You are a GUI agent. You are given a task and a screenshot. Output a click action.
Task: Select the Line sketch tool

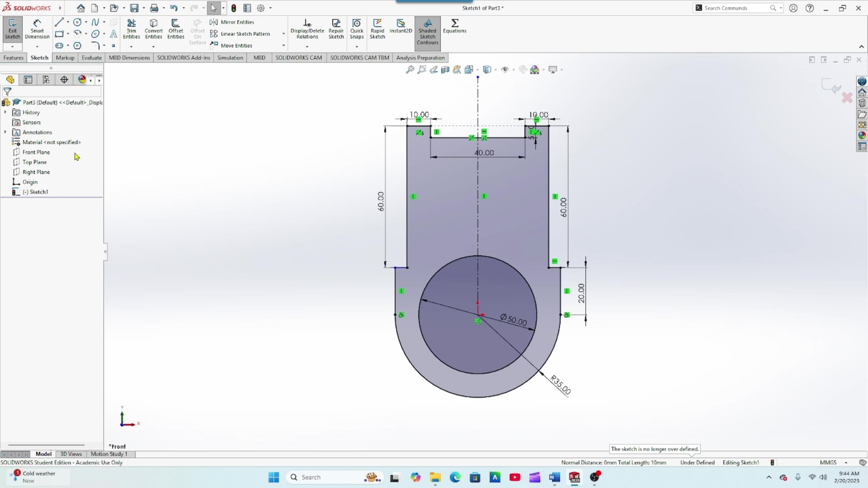[59, 22]
